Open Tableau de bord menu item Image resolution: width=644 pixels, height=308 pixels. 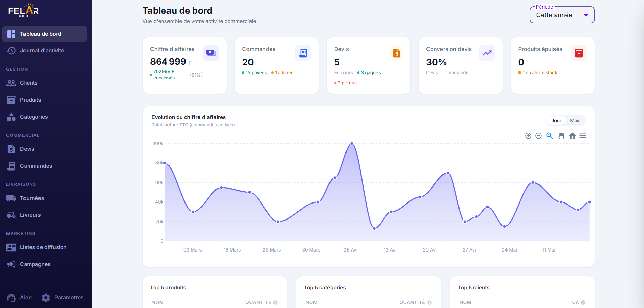tap(45, 34)
